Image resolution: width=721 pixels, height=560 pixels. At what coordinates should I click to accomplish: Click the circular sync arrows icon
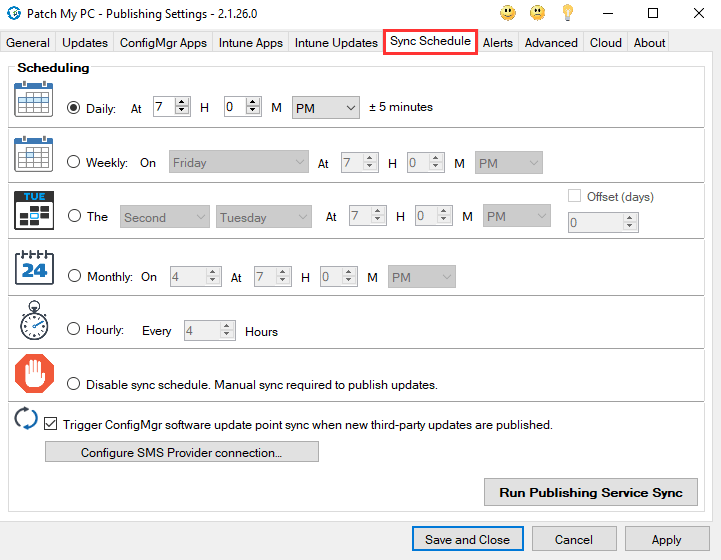pos(26,418)
